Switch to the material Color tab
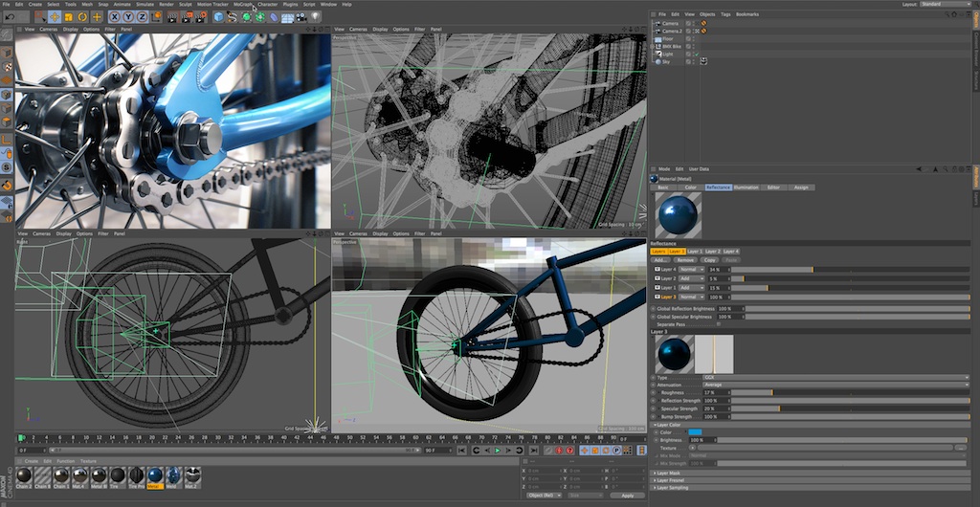Image resolution: width=980 pixels, height=507 pixels. tap(691, 187)
